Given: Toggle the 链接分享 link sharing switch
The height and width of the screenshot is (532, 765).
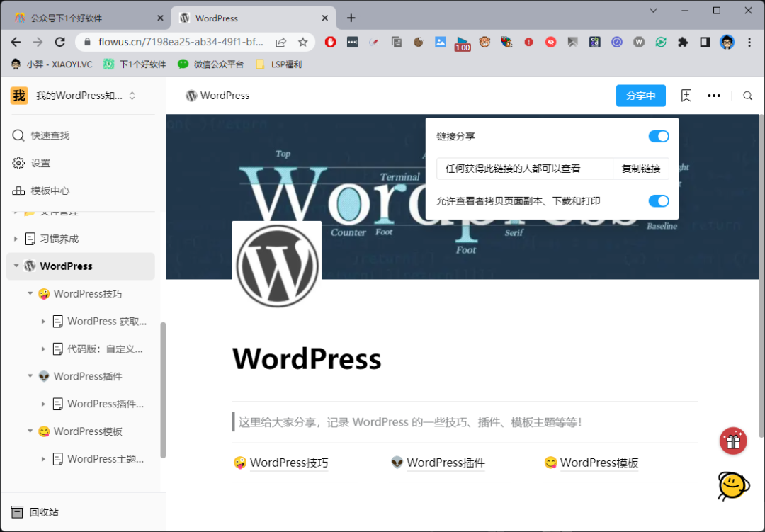Looking at the screenshot, I should 658,136.
